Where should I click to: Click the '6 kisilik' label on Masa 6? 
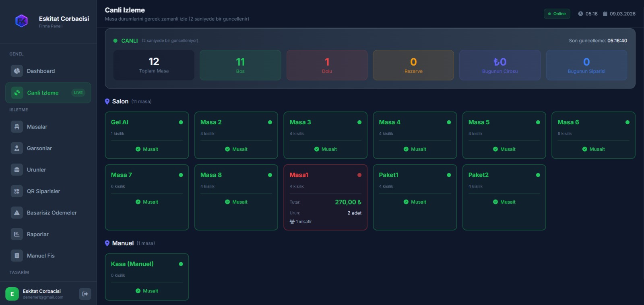coord(565,134)
